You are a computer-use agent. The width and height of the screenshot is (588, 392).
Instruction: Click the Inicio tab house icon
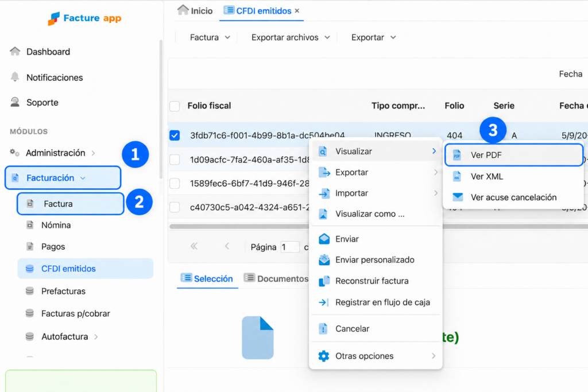click(183, 10)
